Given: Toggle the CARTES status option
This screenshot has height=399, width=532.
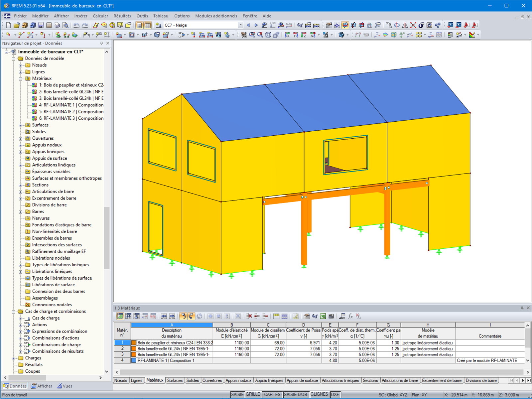Looking at the screenshot, I should pos(272,395).
